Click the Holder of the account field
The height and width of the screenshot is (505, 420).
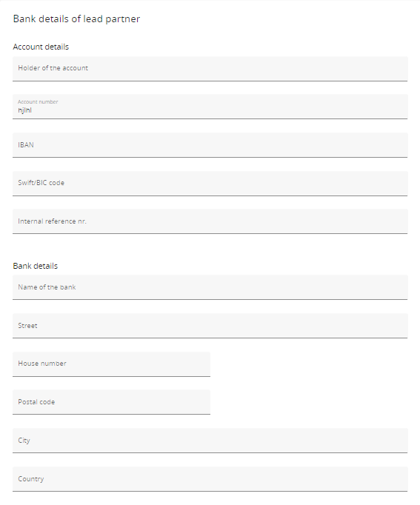pos(210,69)
